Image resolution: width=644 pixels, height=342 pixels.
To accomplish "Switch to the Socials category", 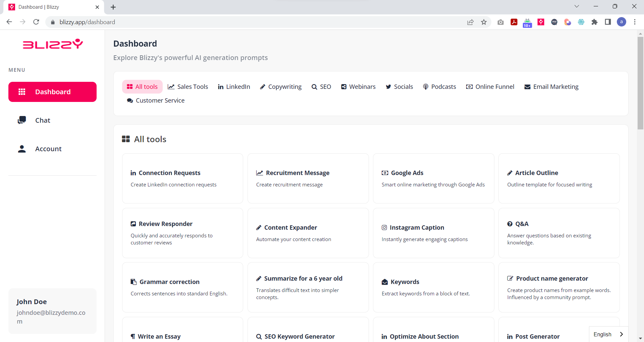I will pyautogui.click(x=399, y=87).
